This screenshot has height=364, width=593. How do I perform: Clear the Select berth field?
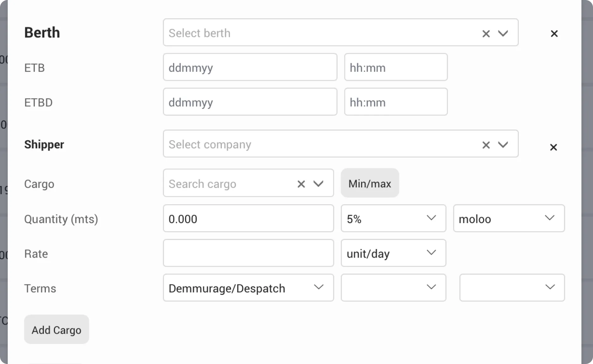[x=486, y=33]
